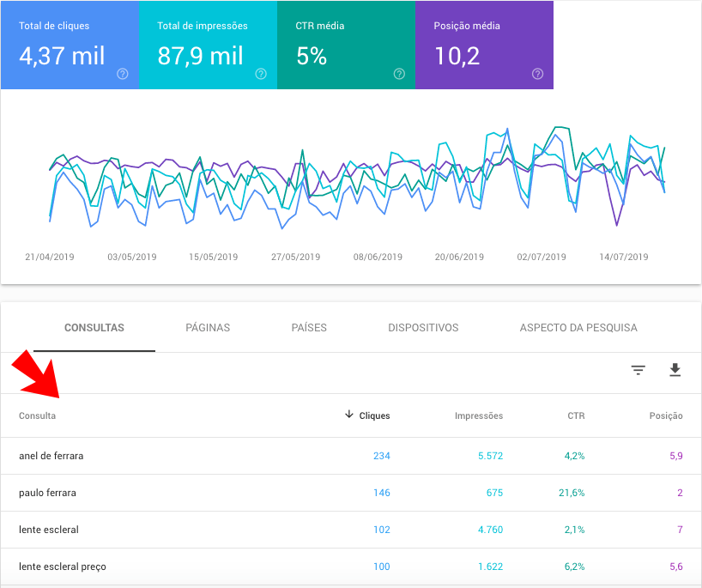This screenshot has height=588, width=702.
Task: Click the 02/07/2019 chart date label
Action: tap(542, 257)
